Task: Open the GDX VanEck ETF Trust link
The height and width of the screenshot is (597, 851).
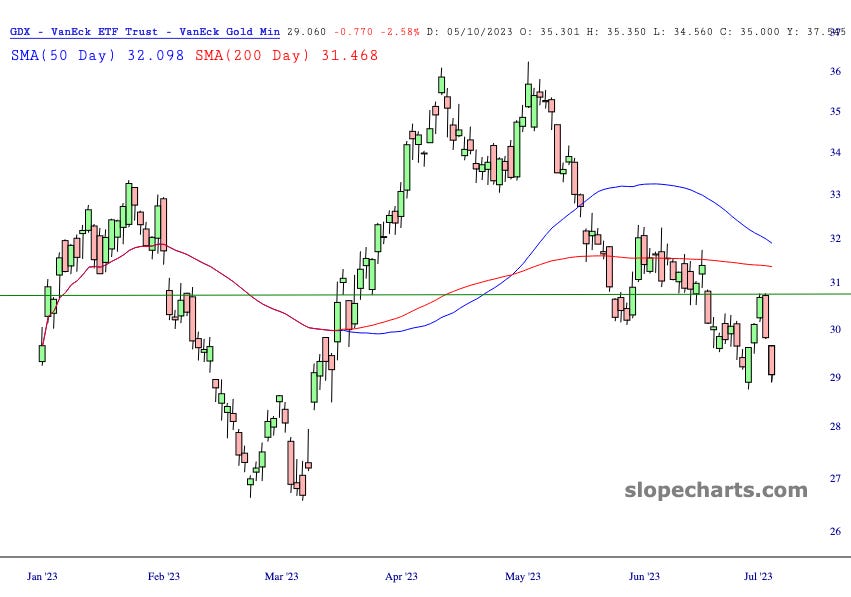Action: point(145,31)
